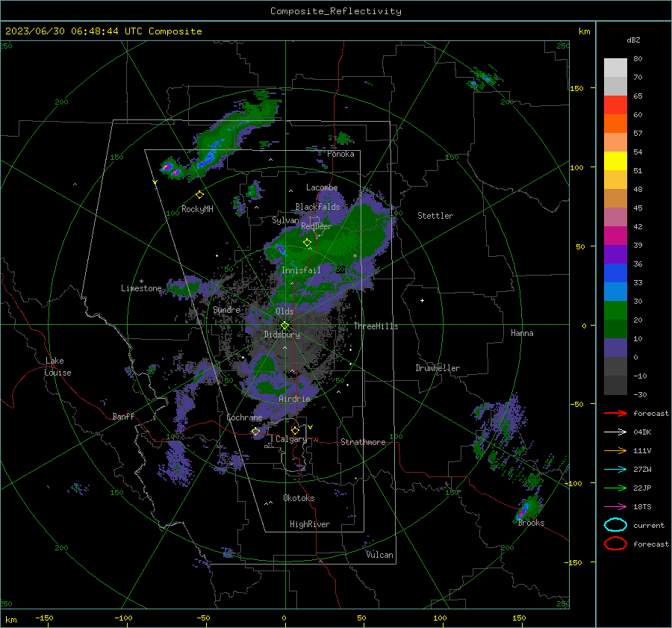The height and width of the screenshot is (628, 672).
Task: Click the -150 x-axis tick label
Action: pos(44,618)
